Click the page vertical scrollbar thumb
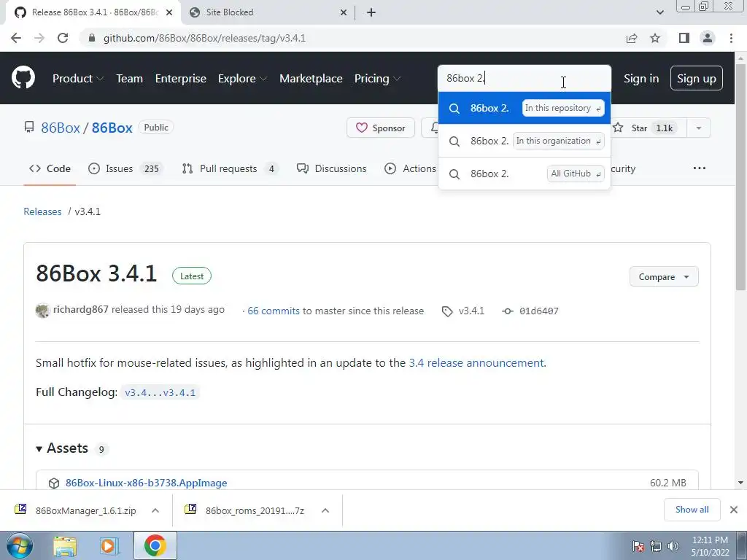Screen dimensions: 747x560 pos(740,176)
